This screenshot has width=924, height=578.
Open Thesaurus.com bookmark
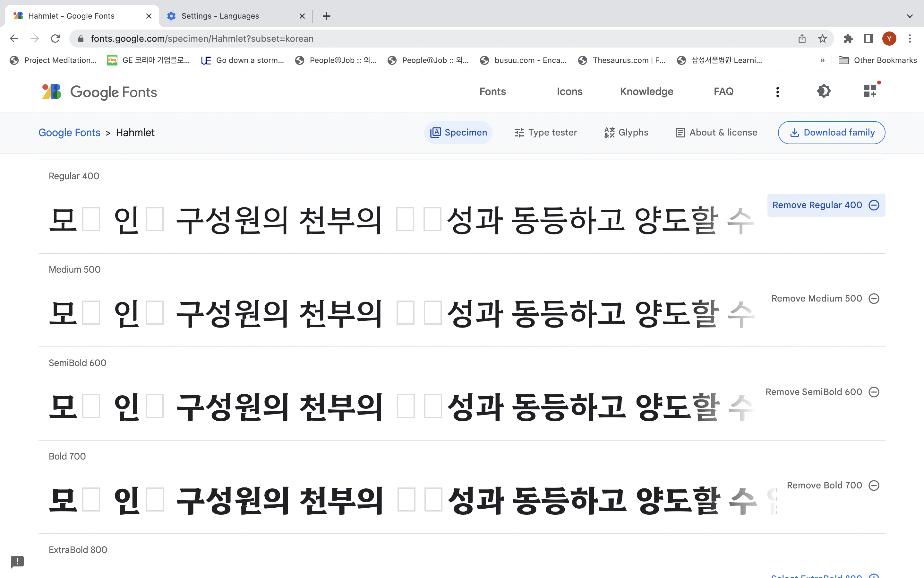click(x=622, y=60)
